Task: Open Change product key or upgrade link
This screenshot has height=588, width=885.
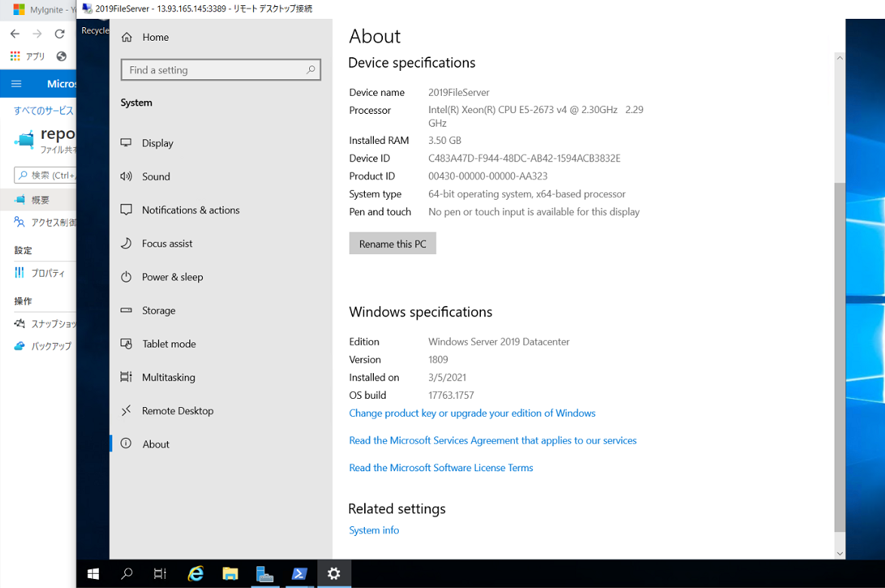Action: coord(472,413)
